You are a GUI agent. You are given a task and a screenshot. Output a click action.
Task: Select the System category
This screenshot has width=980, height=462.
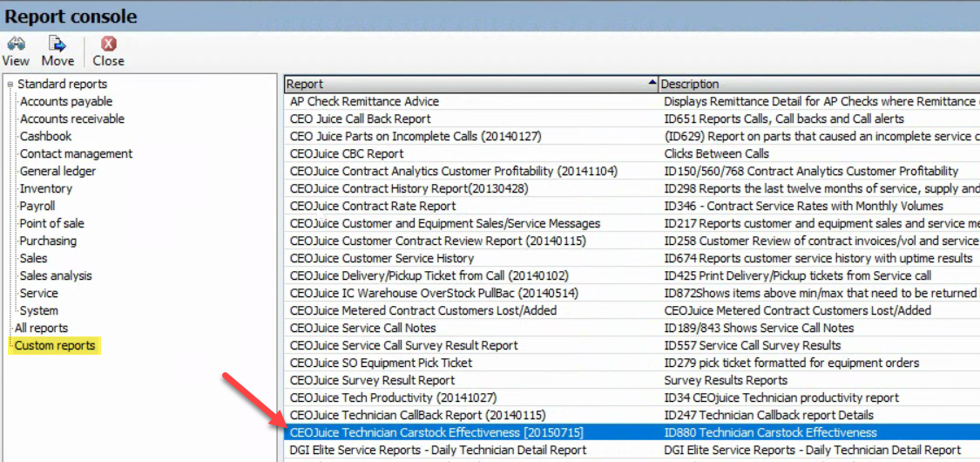[x=38, y=310]
